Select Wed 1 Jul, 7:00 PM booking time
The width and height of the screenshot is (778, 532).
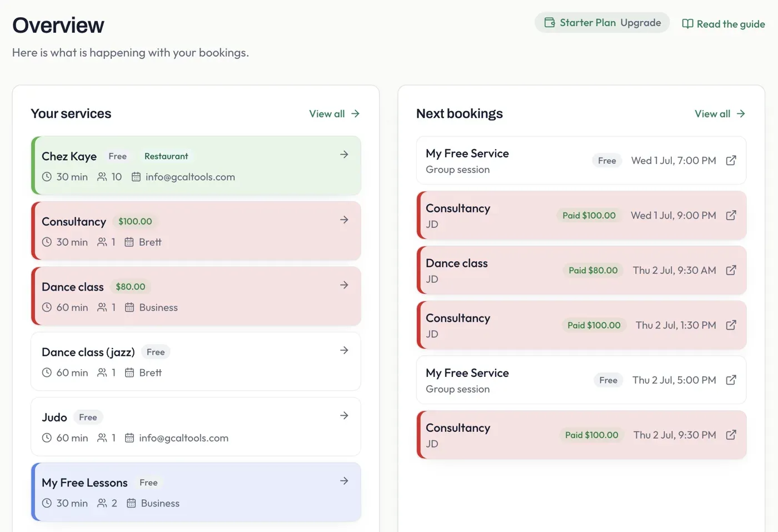[x=674, y=161]
